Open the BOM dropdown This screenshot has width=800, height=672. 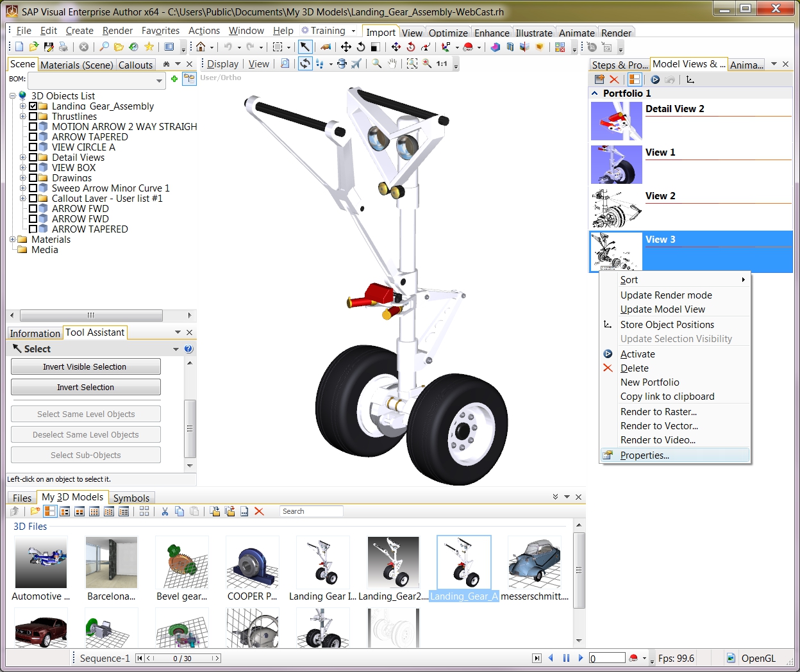coord(160,80)
